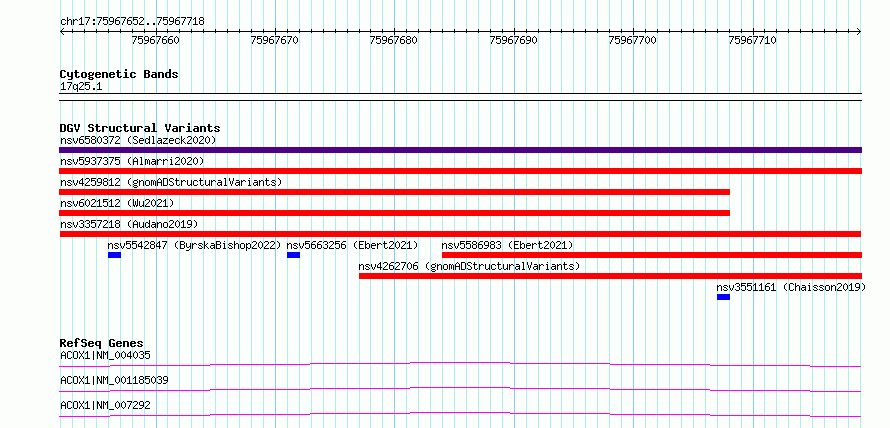Click the ACOX1|NM_007292 transcript label
Image resolution: width=890 pixels, height=428 pixels.
tap(105, 405)
